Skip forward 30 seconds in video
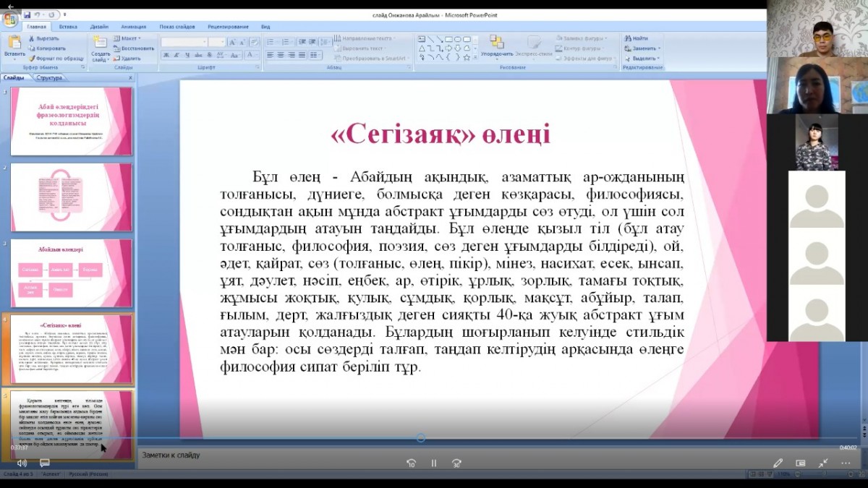868x488 pixels. tap(456, 463)
